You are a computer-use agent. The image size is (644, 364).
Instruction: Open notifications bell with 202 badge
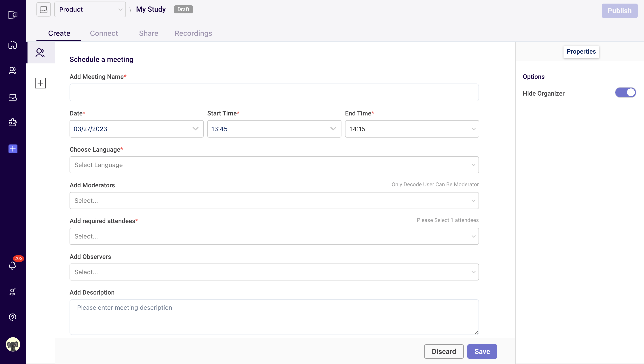13,265
